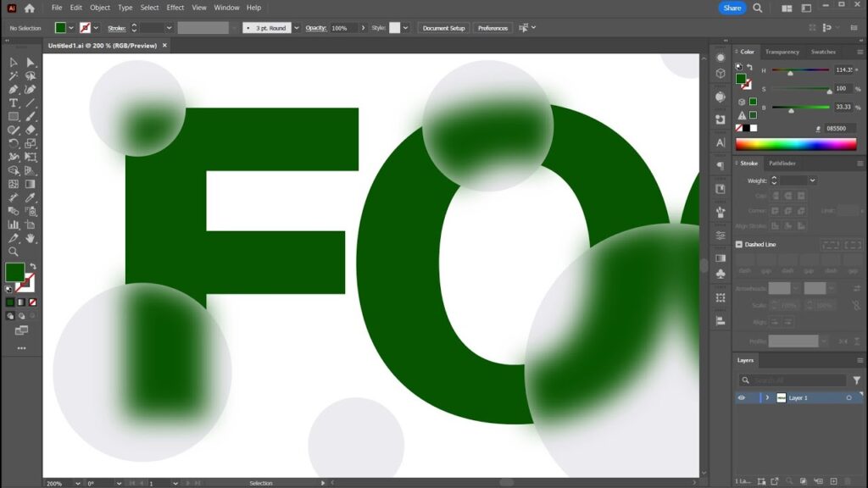Click Layer 1 target circle
The image size is (868, 488).
click(x=849, y=398)
